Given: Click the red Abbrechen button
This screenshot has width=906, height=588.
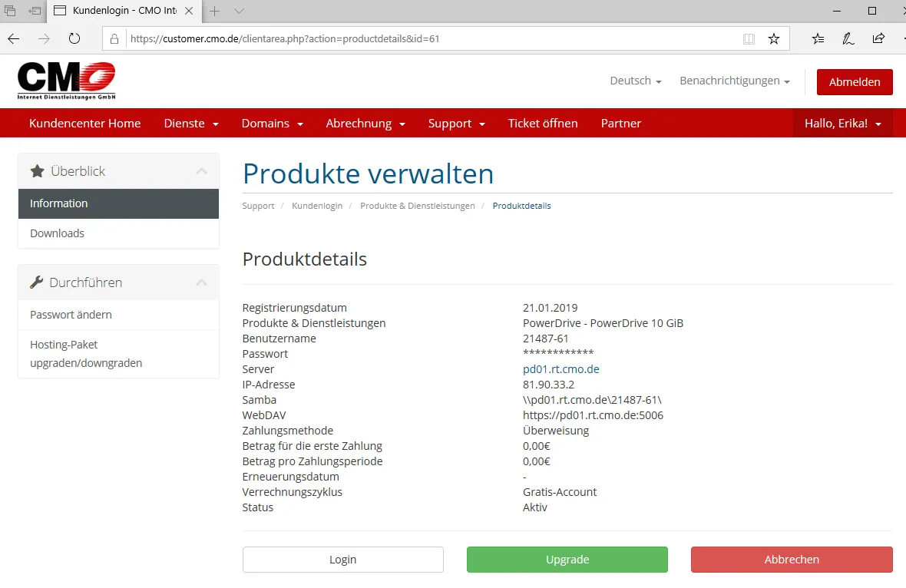Looking at the screenshot, I should [x=792, y=559].
